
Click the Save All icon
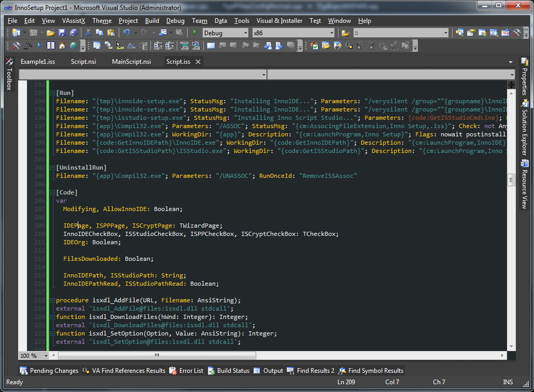pos(73,33)
